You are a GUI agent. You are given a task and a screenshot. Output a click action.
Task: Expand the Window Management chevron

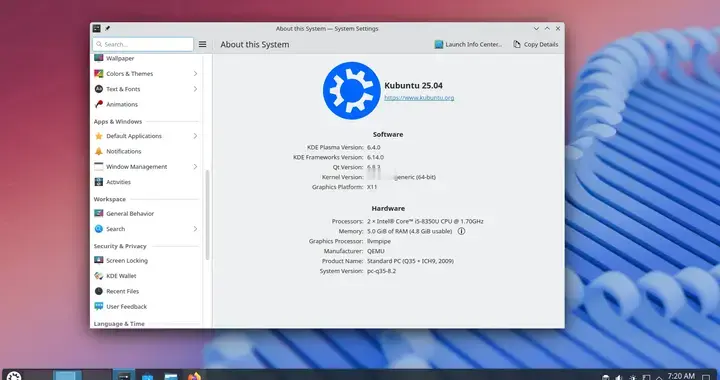(x=195, y=167)
